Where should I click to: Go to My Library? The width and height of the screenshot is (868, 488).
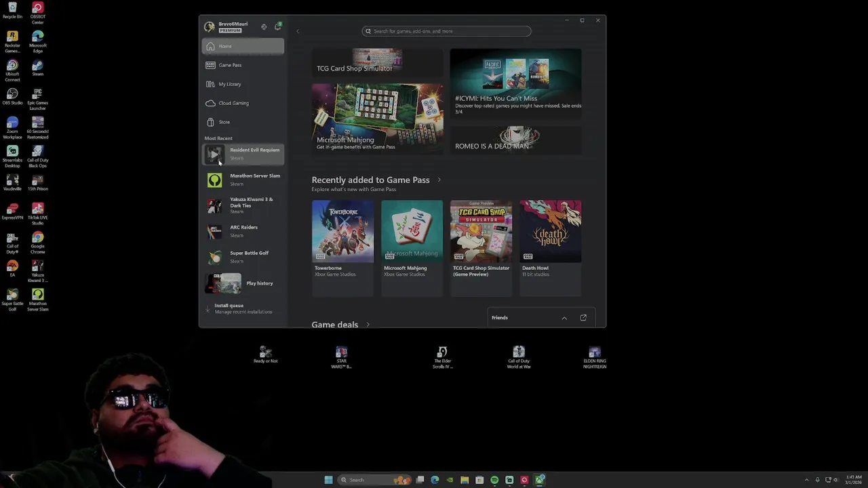[x=243, y=84]
